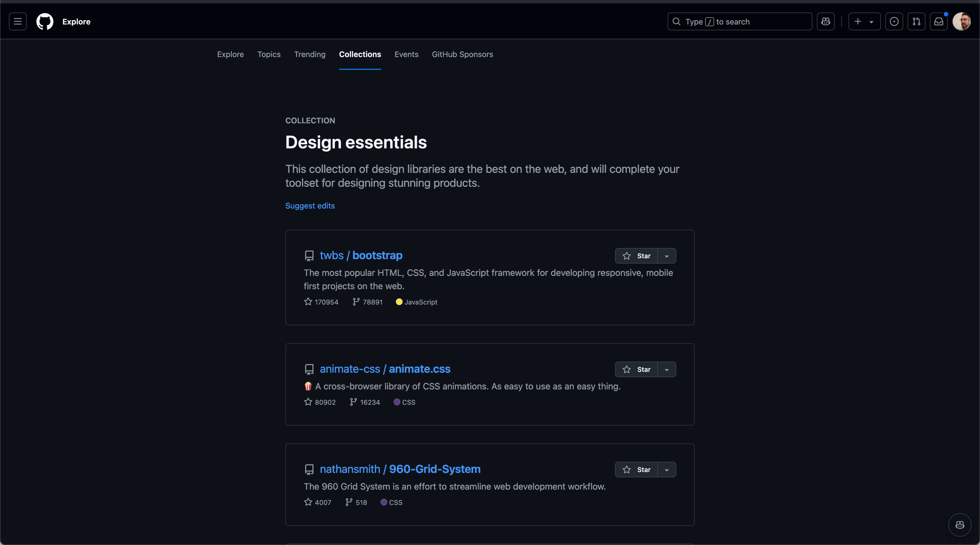The height and width of the screenshot is (545, 980).
Task: Open the floating Copilot button at bottom right
Action: [959, 524]
